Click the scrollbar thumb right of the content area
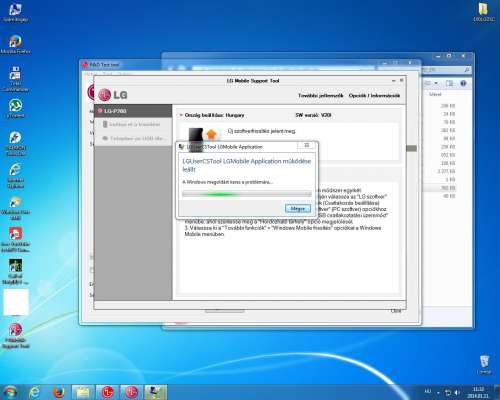Viewport: 500px width, 400px height. (x=411, y=148)
